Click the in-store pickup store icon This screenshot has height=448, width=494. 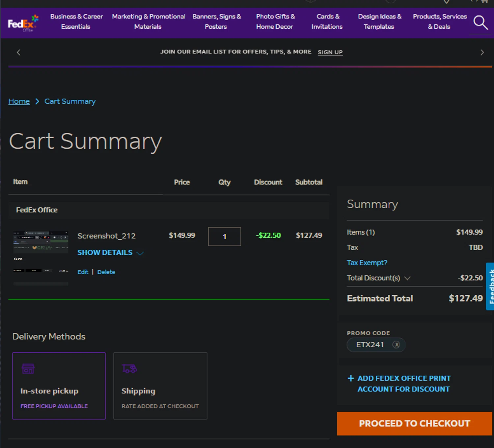[x=28, y=369]
